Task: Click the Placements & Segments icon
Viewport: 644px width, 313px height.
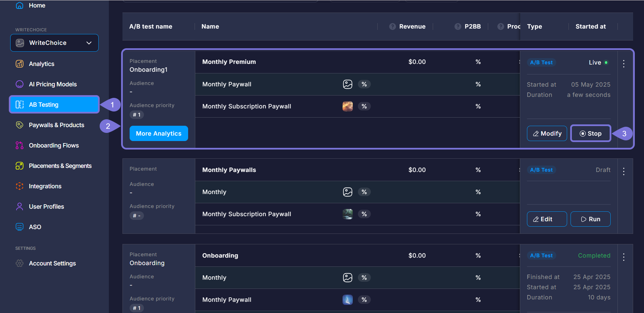Action: coord(20,166)
